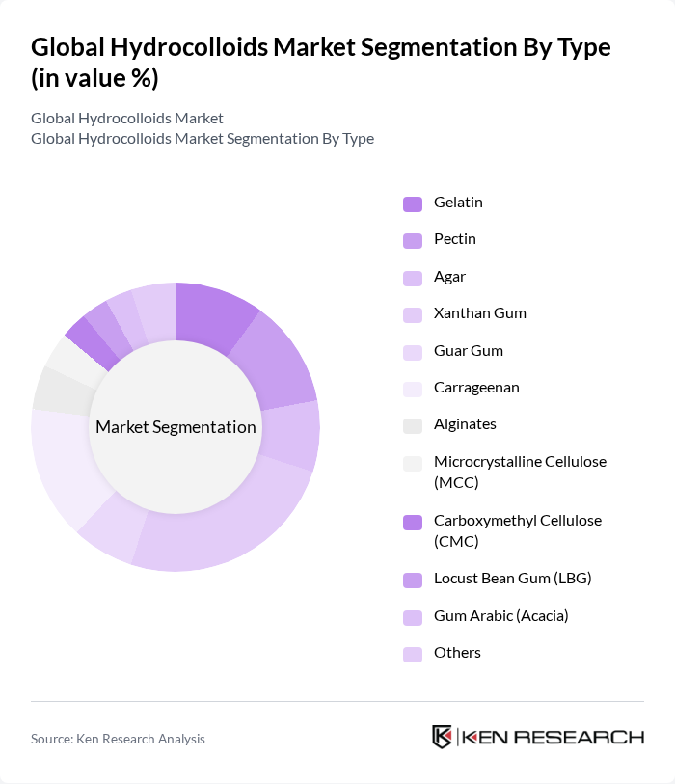Toggle the Others legend entry
This screenshot has width=675, height=784.
click(x=457, y=653)
